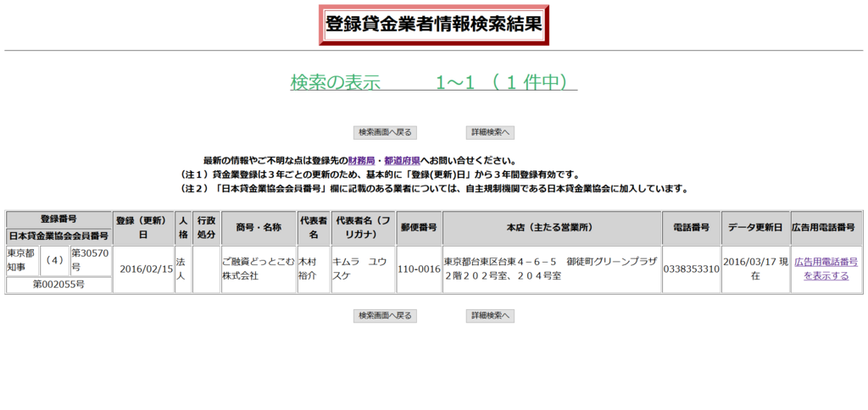The image size is (868, 410).
Task: Click the 登録貸金業者情報検索結果 title banner
Action: 434,25
